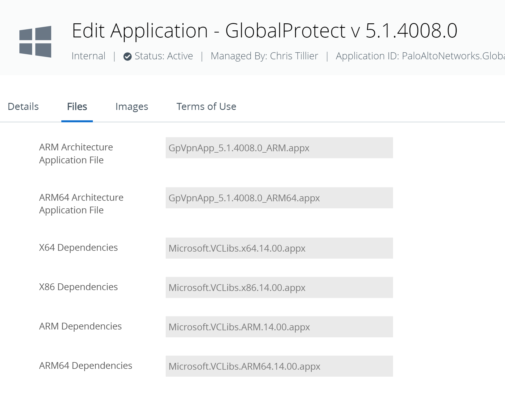Click the Edit Application GlobalProtect title
This screenshot has height=420, width=505.
264,30
